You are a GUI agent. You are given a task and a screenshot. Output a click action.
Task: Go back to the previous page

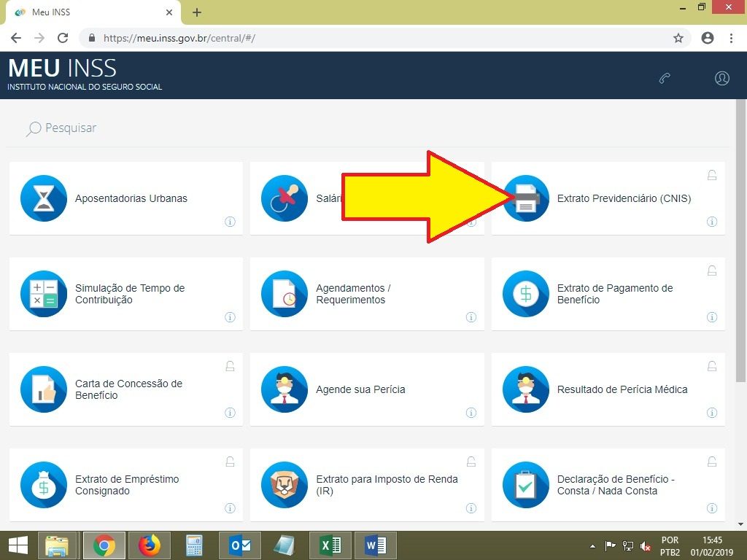16,38
